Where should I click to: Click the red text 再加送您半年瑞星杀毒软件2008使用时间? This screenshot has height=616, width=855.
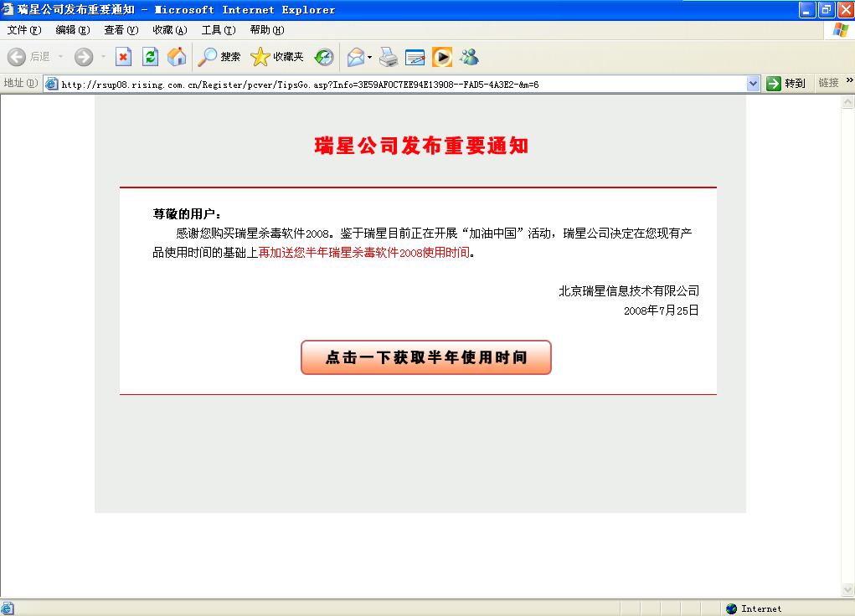(x=363, y=253)
